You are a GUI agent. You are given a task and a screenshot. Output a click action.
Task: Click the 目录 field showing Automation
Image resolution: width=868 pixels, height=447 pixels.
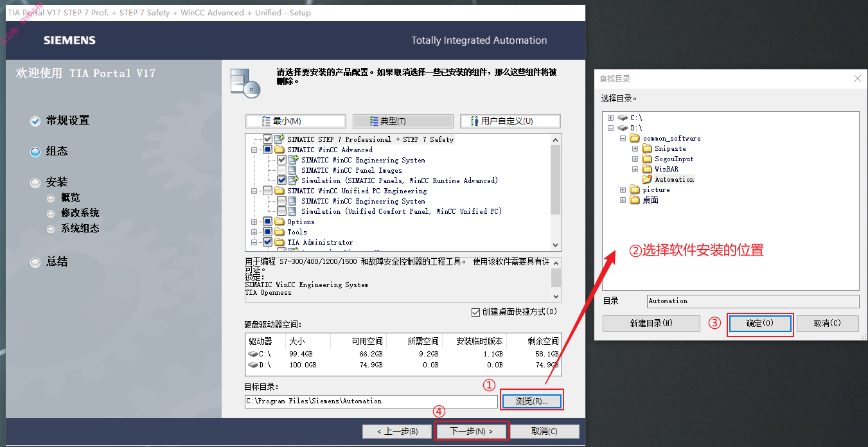pos(753,301)
